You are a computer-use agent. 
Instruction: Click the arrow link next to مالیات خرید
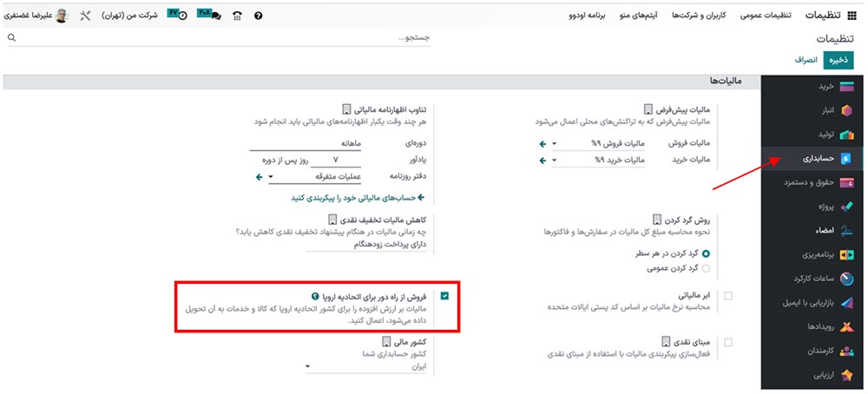pyautogui.click(x=542, y=161)
